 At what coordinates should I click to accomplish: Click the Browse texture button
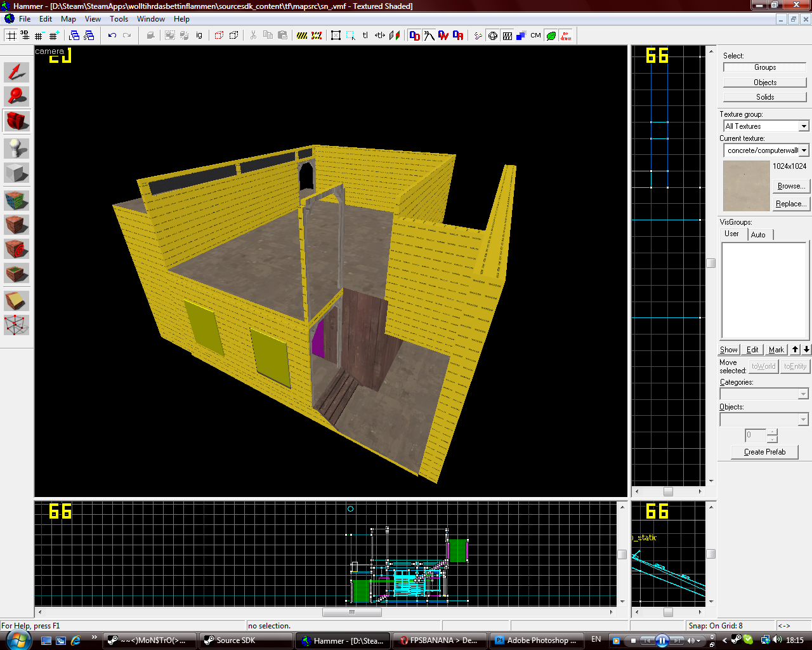pos(791,186)
